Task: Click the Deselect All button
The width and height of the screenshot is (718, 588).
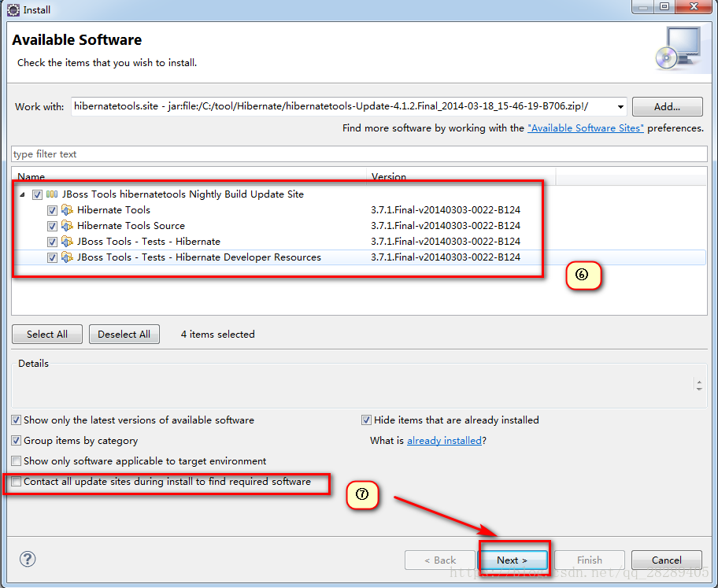Action: pyautogui.click(x=124, y=335)
